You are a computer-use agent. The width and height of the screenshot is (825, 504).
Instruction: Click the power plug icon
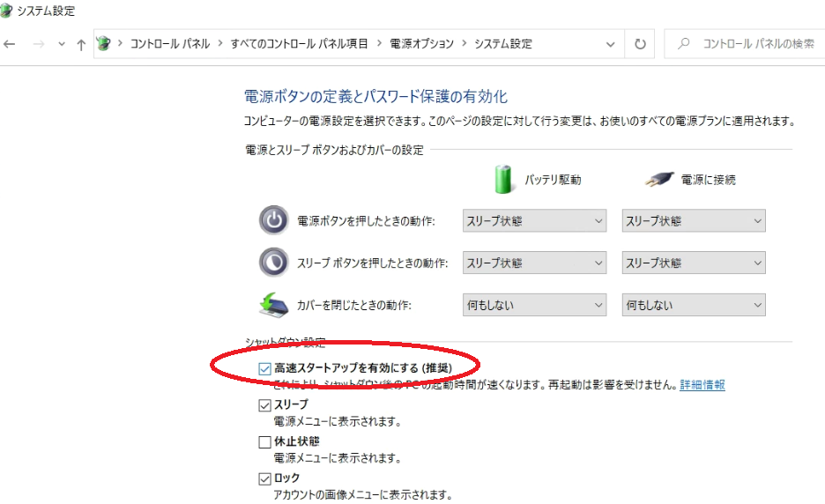[659, 180]
